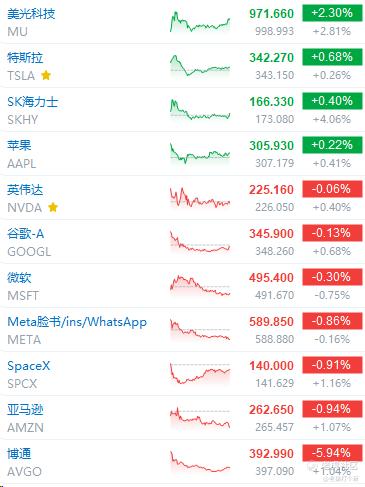Click the 345.900 price of GOOGL
The width and height of the screenshot is (365, 487).
click(271, 234)
